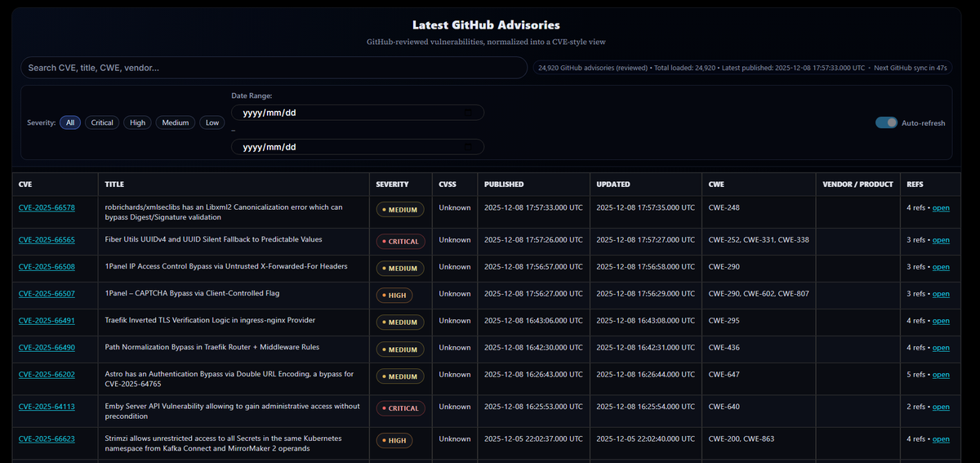Click updated time '2025-12-05 22:02:40.000 UTC'
This screenshot has width=980, height=463.
646,439
